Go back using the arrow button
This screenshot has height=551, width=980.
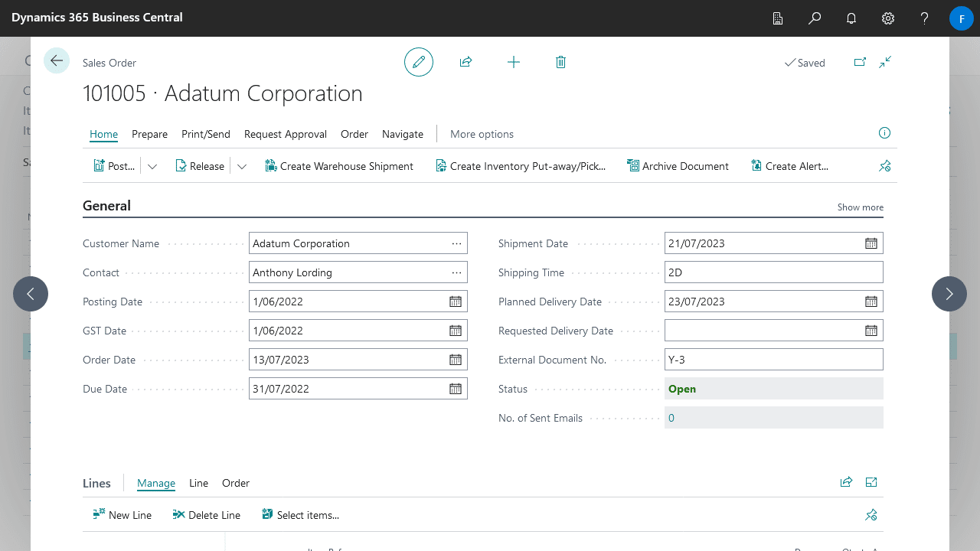[57, 60]
